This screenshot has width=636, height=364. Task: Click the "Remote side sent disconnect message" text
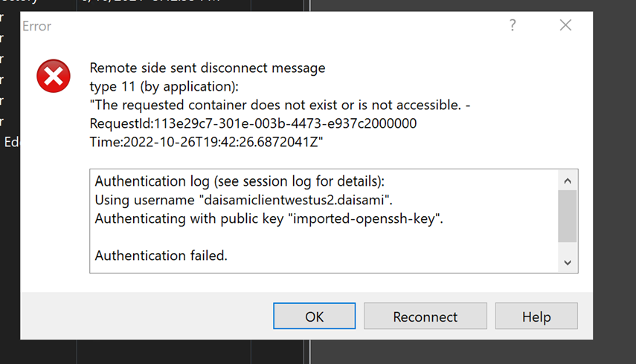(x=208, y=68)
